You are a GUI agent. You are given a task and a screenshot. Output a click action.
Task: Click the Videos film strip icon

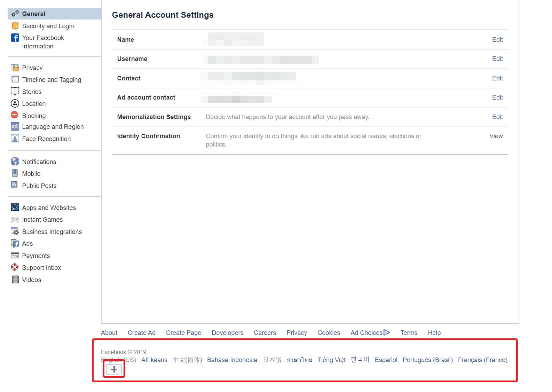[15, 280]
